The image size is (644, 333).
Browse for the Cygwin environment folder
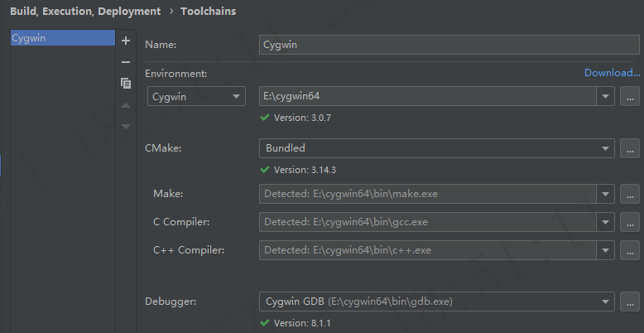coord(630,97)
